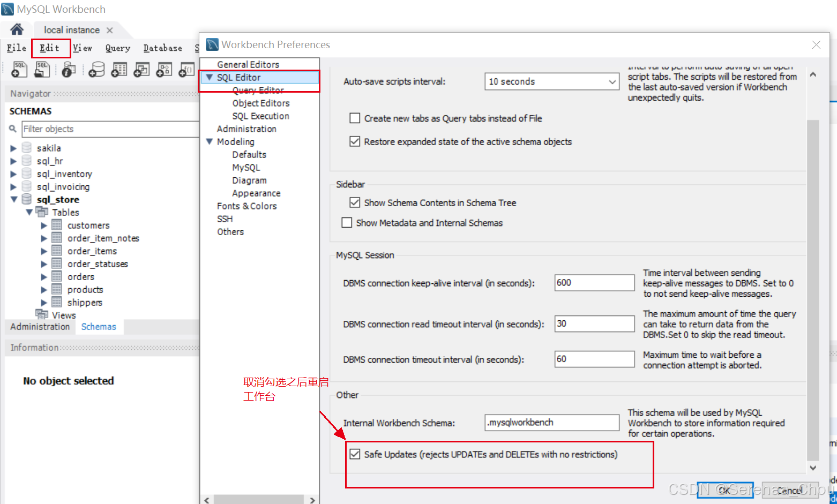The image size is (837, 504).
Task: Click the shippers table icon
Action: [x=57, y=302]
